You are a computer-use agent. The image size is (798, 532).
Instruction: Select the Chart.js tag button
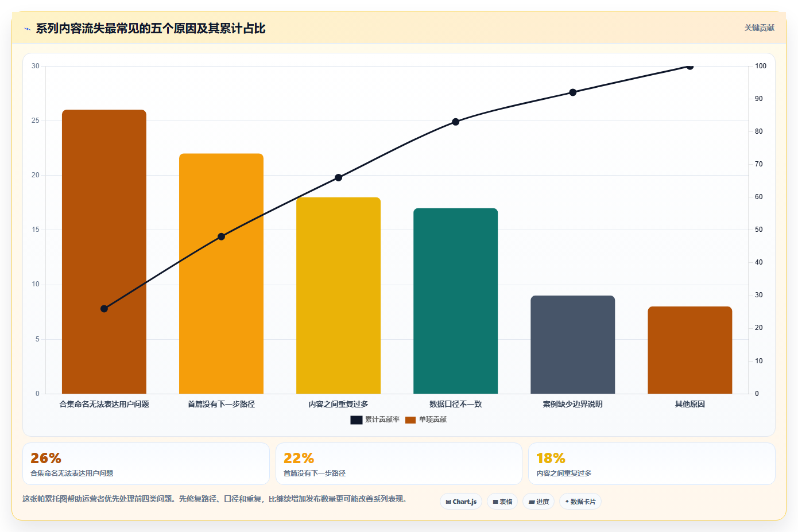[x=461, y=502]
